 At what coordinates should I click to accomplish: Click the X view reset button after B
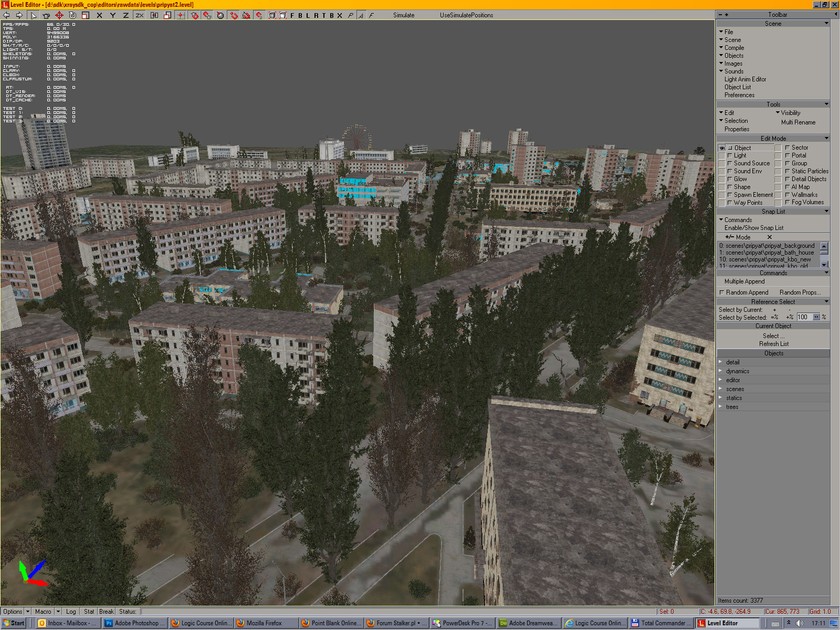coord(340,15)
